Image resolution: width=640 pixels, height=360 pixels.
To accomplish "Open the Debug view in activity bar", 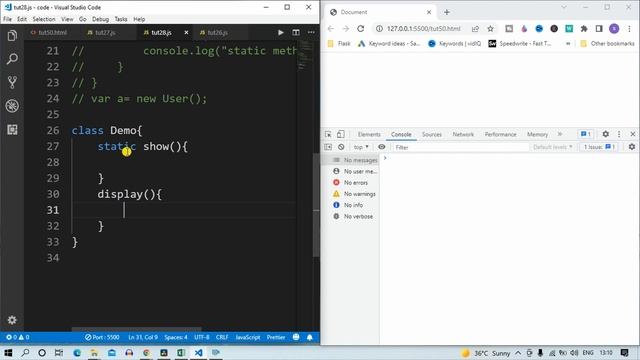I will coord(12,106).
